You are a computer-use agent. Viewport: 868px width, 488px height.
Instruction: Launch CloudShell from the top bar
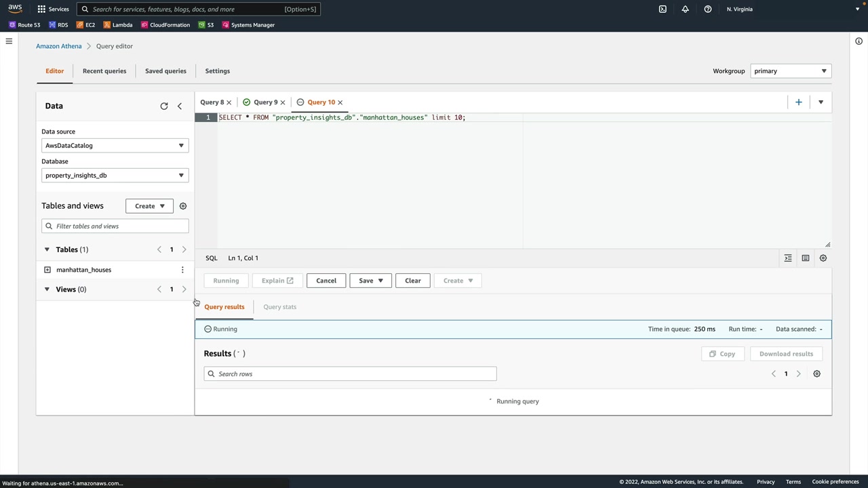pyautogui.click(x=663, y=9)
